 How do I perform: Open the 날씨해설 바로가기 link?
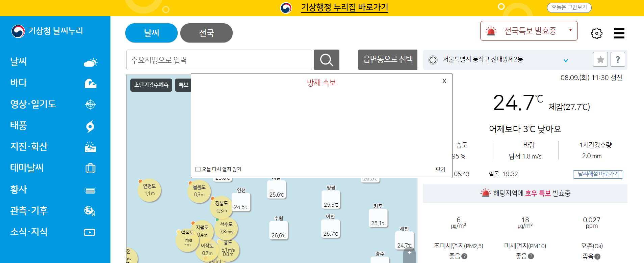point(598,174)
